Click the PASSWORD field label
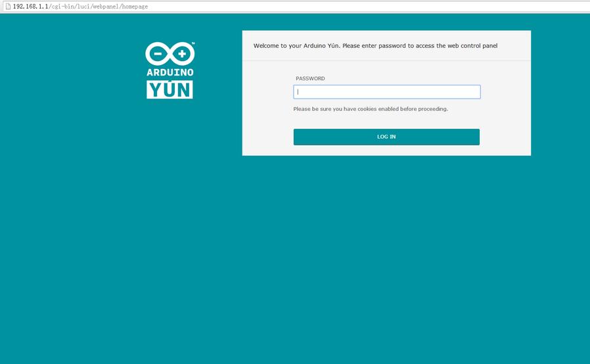 point(310,79)
